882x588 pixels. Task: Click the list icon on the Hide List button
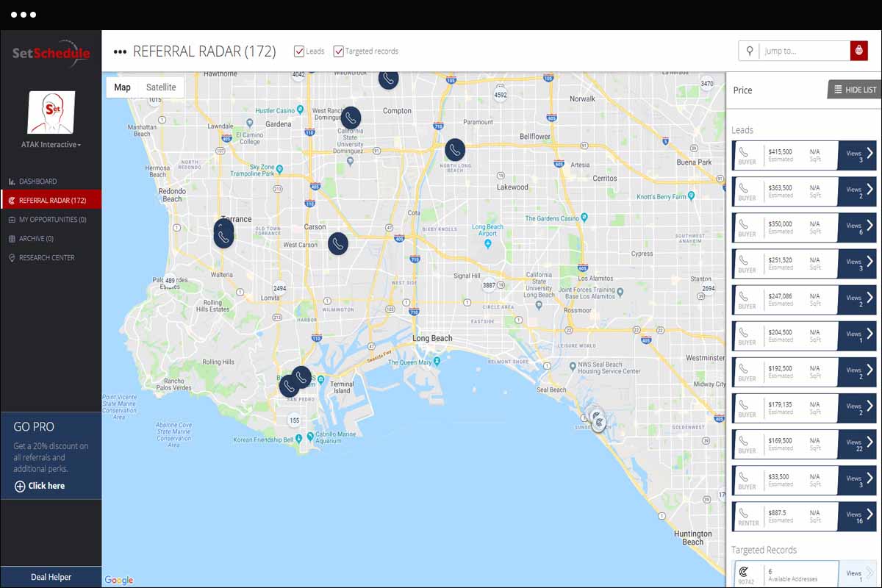point(838,90)
